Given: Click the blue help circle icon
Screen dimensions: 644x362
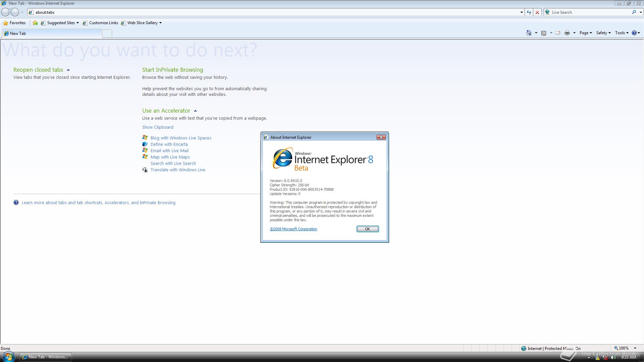Looking at the screenshot, I should (x=16, y=202).
